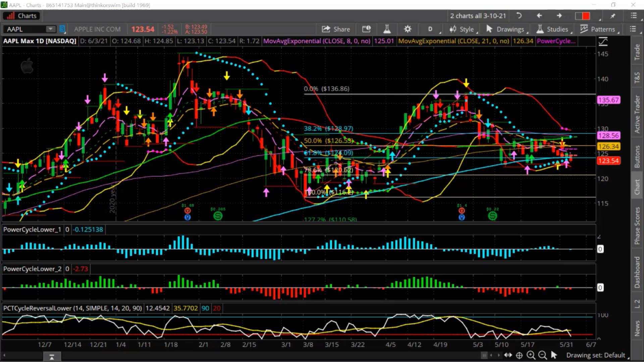Open the D timeframe dropdown

click(x=430, y=29)
